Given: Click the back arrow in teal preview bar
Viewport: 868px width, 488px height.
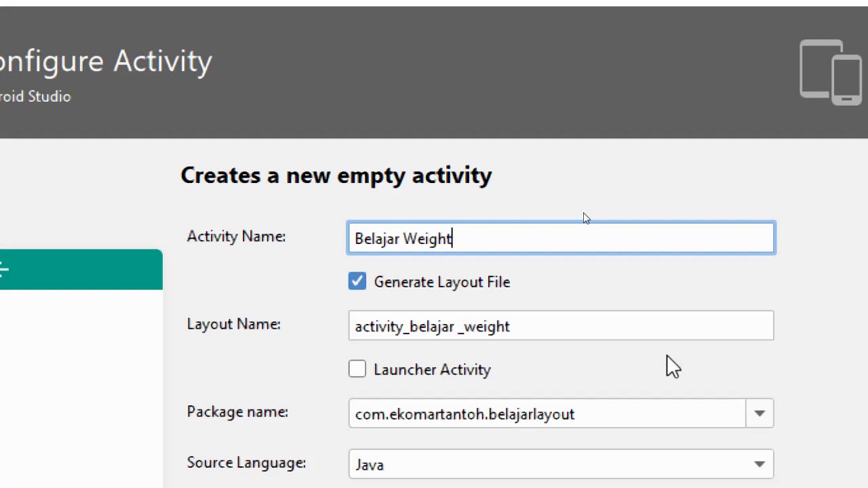Looking at the screenshot, I should (x=3, y=270).
